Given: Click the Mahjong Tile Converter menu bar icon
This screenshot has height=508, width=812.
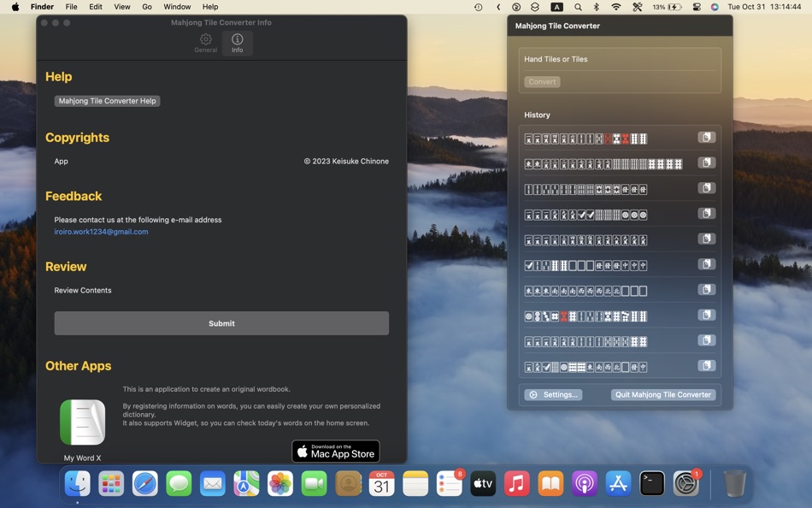Looking at the screenshot, I should point(516,7).
